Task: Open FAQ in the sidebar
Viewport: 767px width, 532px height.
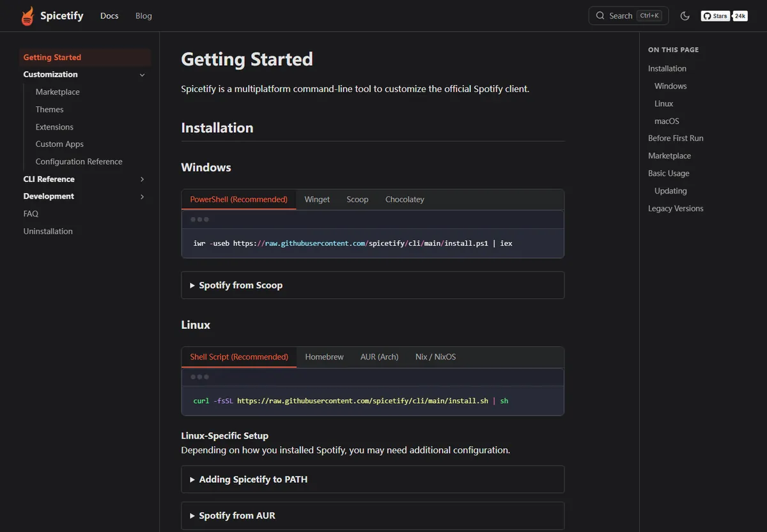Action: click(x=31, y=214)
